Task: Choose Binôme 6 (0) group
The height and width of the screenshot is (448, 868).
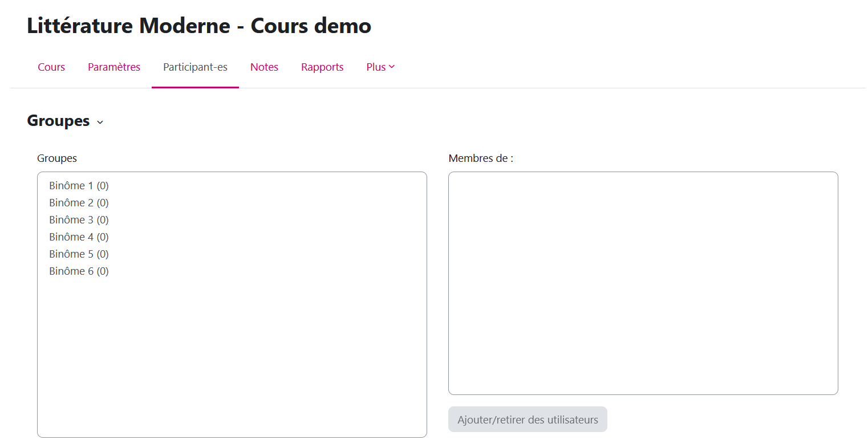Action: (79, 271)
